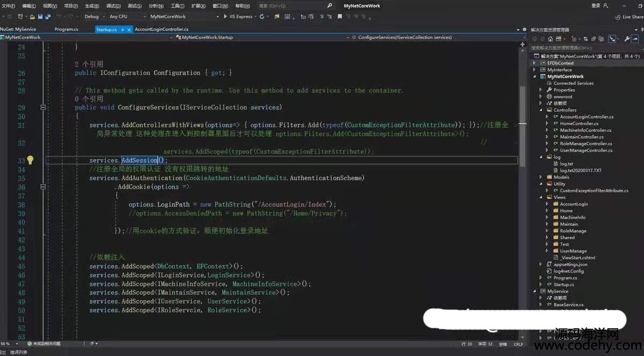Click the Collapse All icon in Solution Explorer
644x356 pixels.
(594, 39)
